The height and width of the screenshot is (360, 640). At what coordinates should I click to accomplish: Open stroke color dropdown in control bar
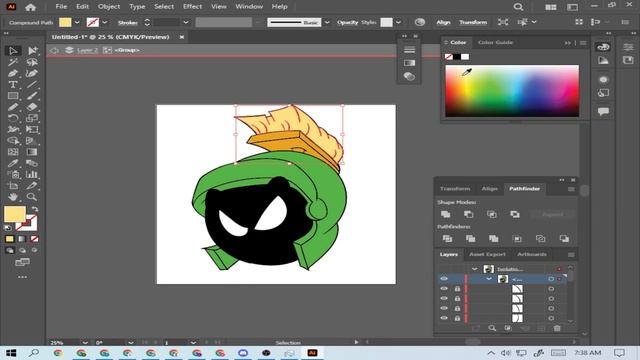pyautogui.click(x=105, y=22)
